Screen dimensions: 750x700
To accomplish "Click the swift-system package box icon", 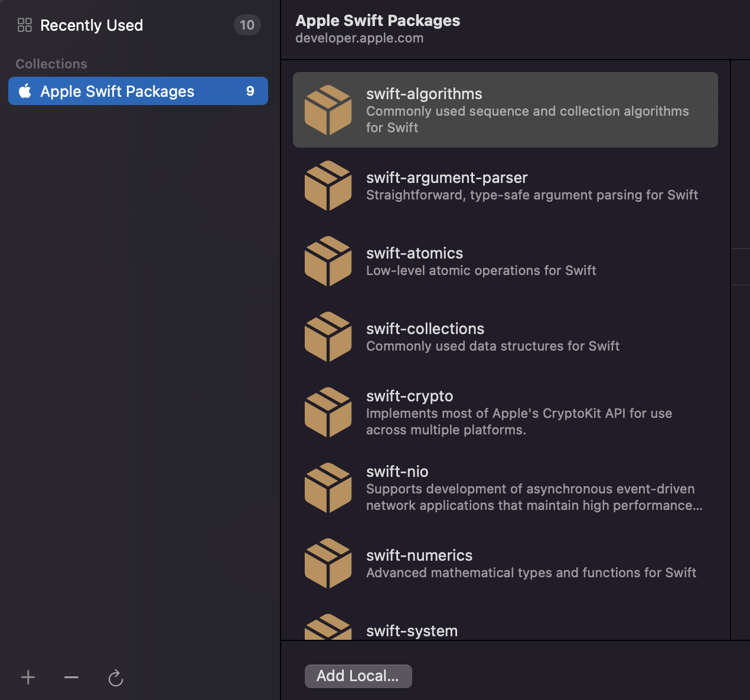I will [x=328, y=627].
